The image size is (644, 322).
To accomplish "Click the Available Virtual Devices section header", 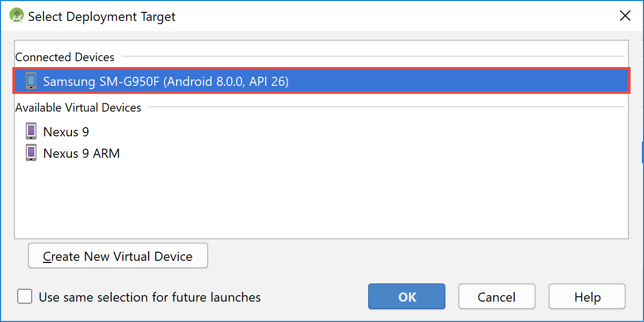I will 78,107.
